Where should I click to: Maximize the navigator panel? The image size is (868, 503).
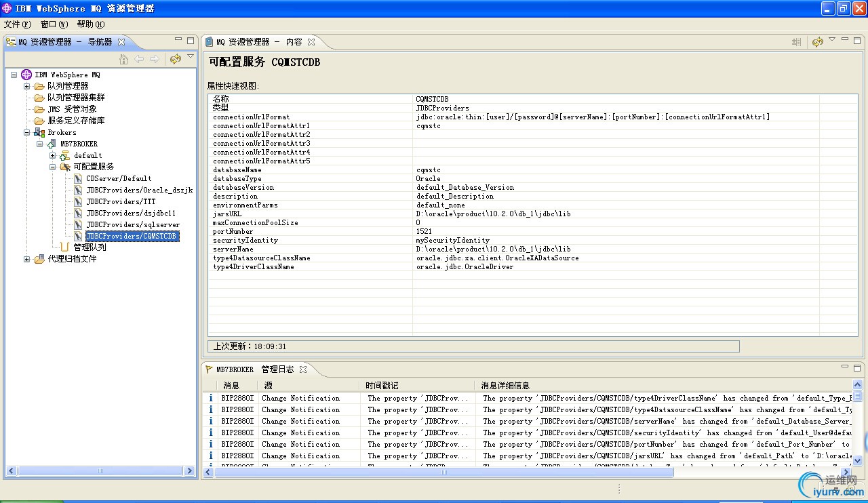[191, 41]
